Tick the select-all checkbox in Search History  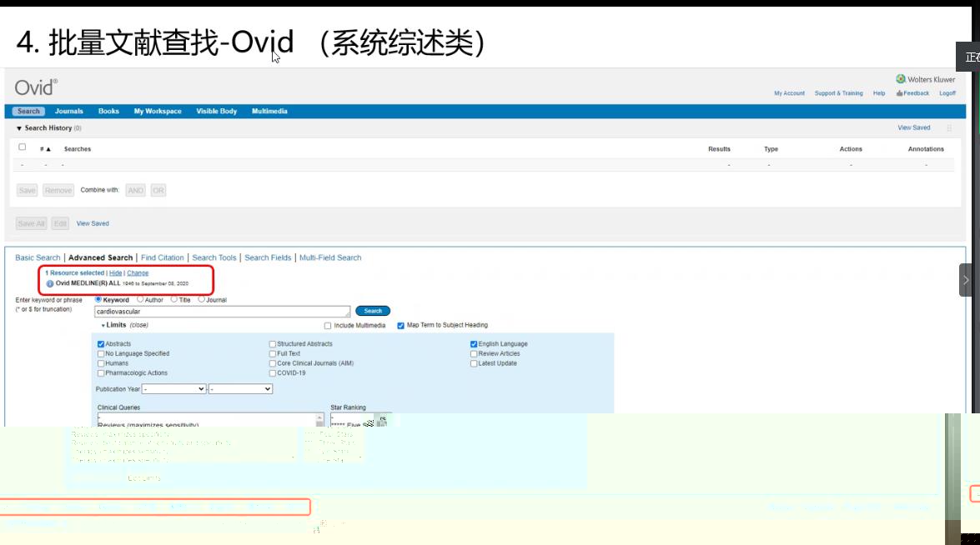coord(22,147)
